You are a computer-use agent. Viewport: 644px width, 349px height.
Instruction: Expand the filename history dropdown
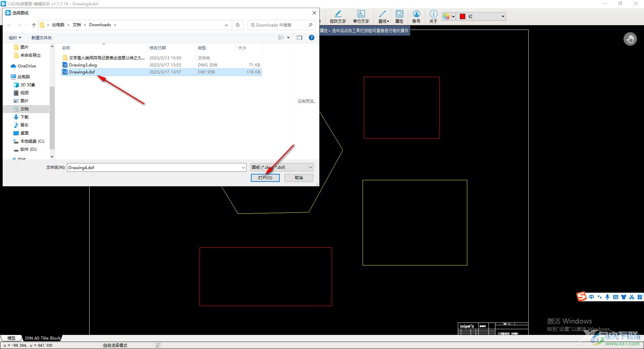pos(244,167)
